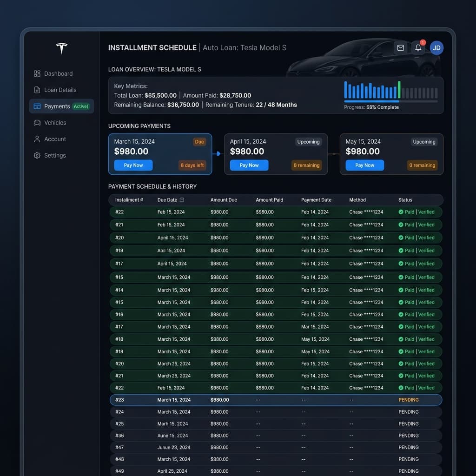Viewport: 476px width, 476px height.
Task: Click the 8 days left label
Action: 192,165
